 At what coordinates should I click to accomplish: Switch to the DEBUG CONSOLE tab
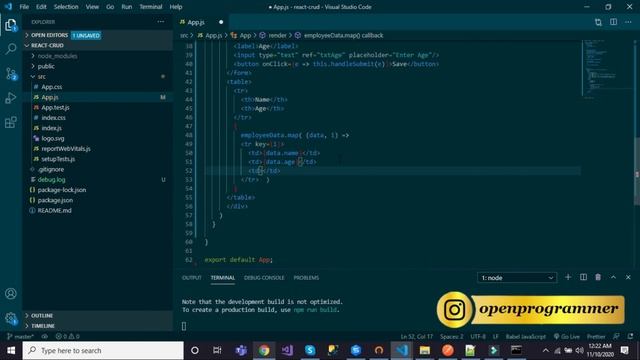tap(264, 278)
